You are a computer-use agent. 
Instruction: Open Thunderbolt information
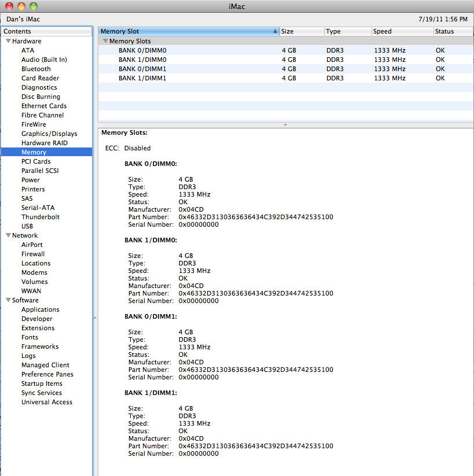click(41, 217)
